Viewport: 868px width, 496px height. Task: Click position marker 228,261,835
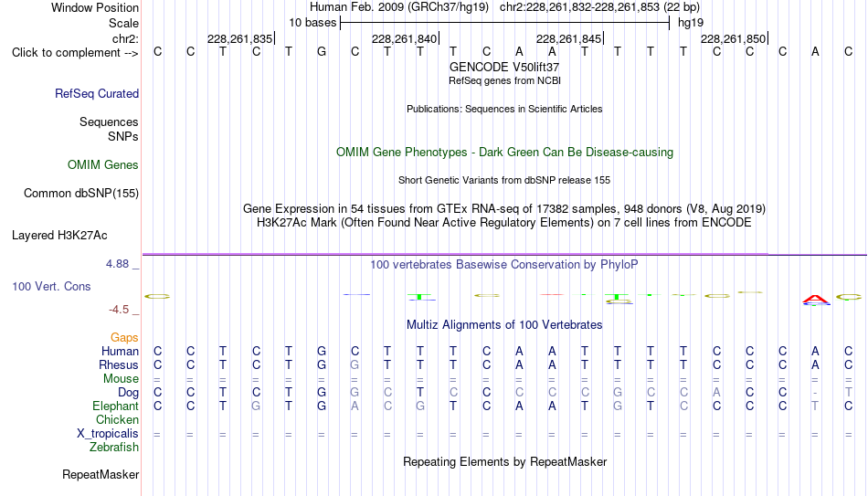click(239, 38)
